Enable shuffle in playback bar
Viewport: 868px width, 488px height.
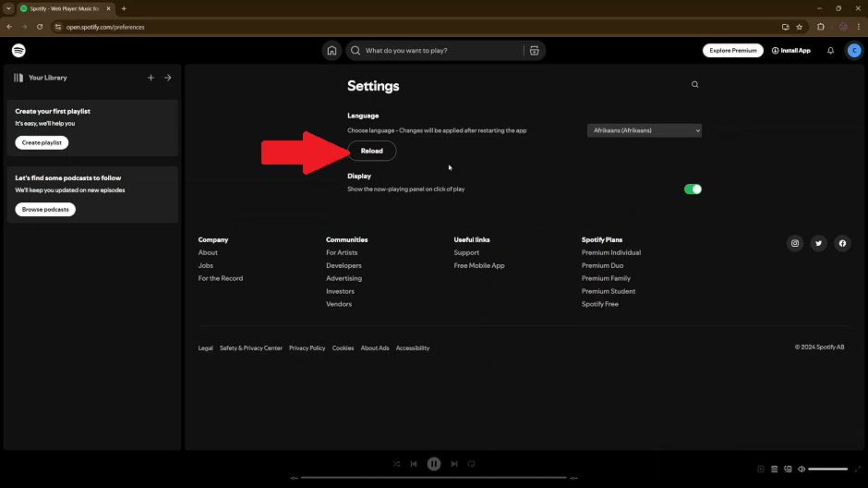[x=396, y=464]
